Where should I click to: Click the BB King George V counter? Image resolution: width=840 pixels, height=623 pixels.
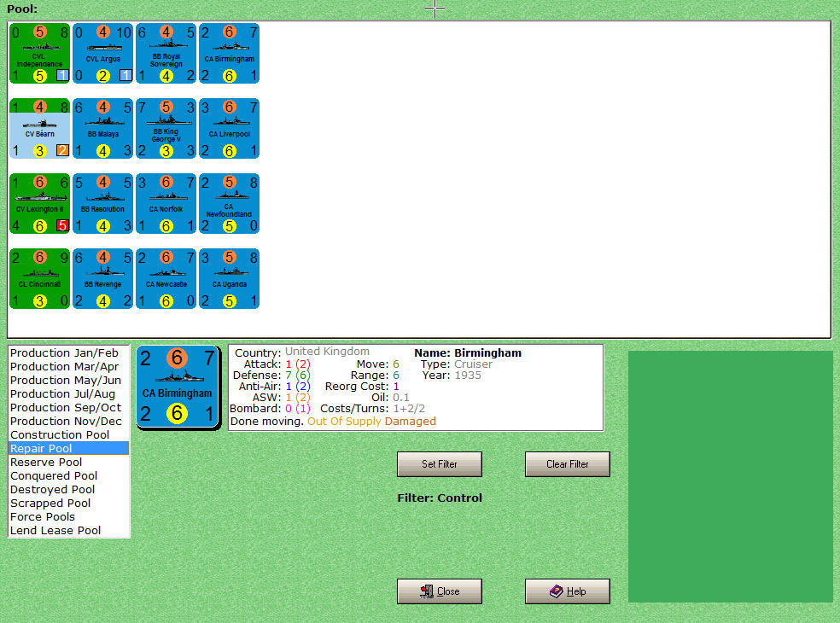(166, 128)
